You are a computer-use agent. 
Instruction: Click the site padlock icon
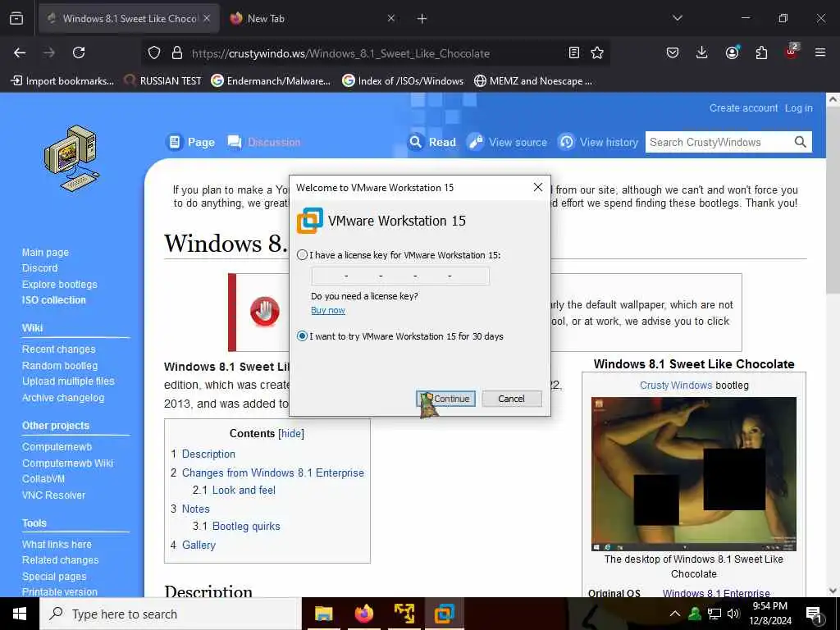pos(177,52)
